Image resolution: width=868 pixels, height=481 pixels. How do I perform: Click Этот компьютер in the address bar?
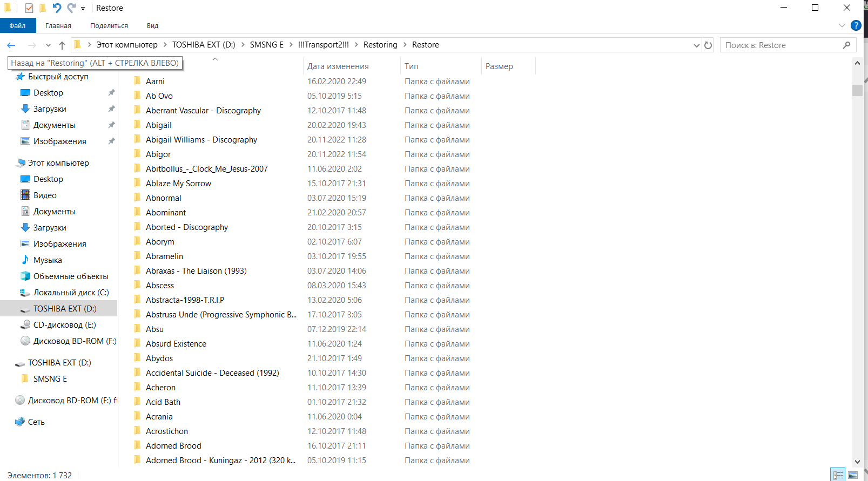(127, 45)
